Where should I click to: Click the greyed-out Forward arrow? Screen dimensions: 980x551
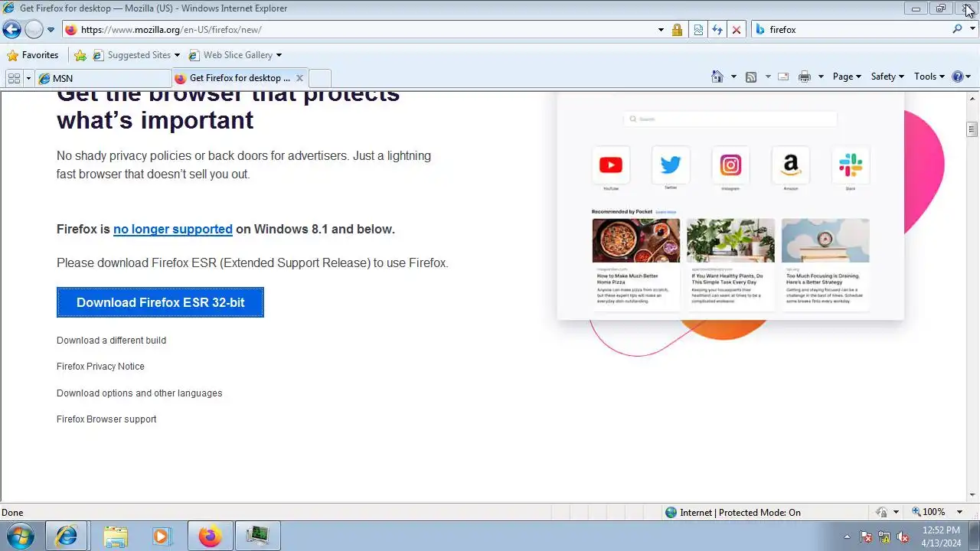34,30
